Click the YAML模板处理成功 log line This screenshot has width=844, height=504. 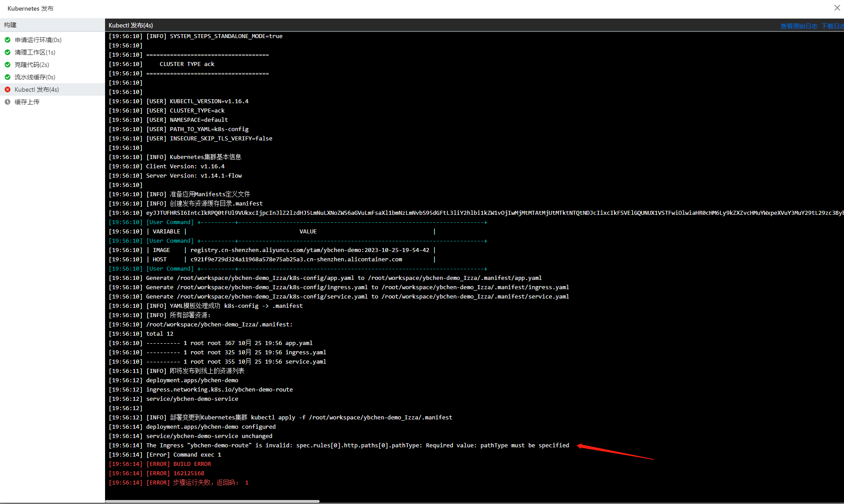pyautogui.click(x=206, y=306)
